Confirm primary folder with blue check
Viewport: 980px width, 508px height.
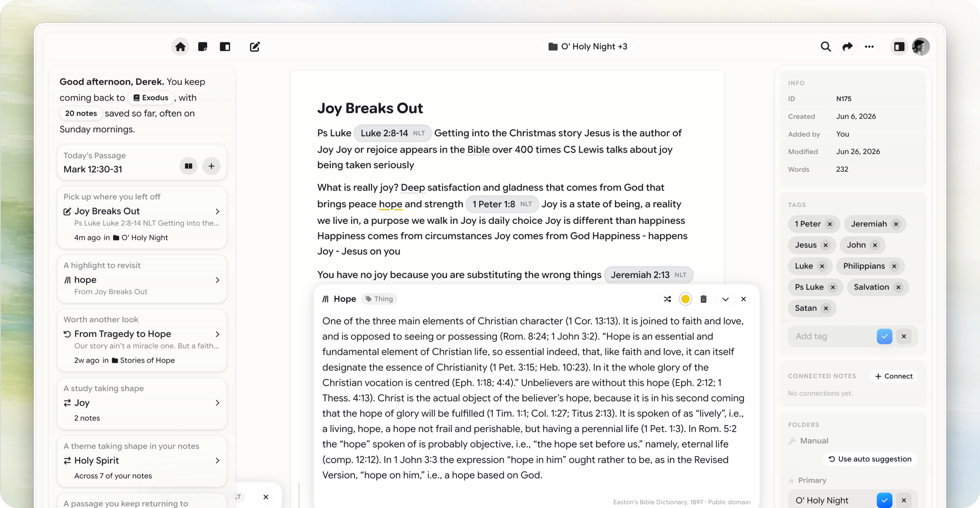[884, 501]
